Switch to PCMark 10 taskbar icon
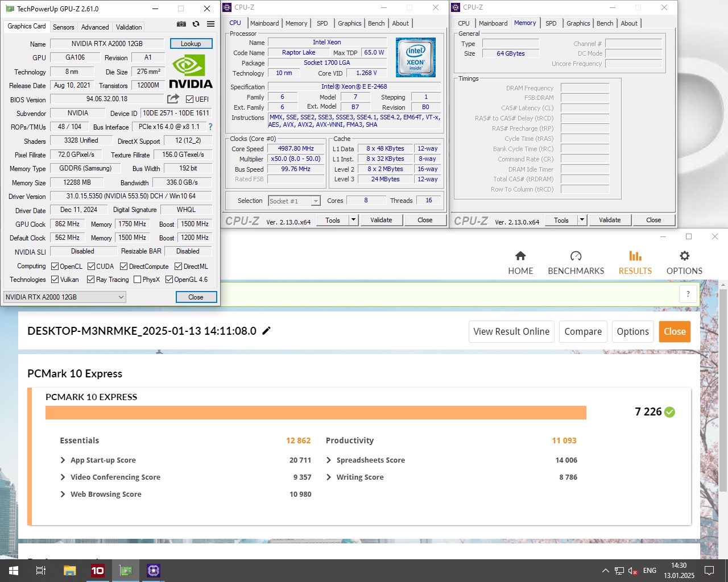728x582 pixels. 97,571
